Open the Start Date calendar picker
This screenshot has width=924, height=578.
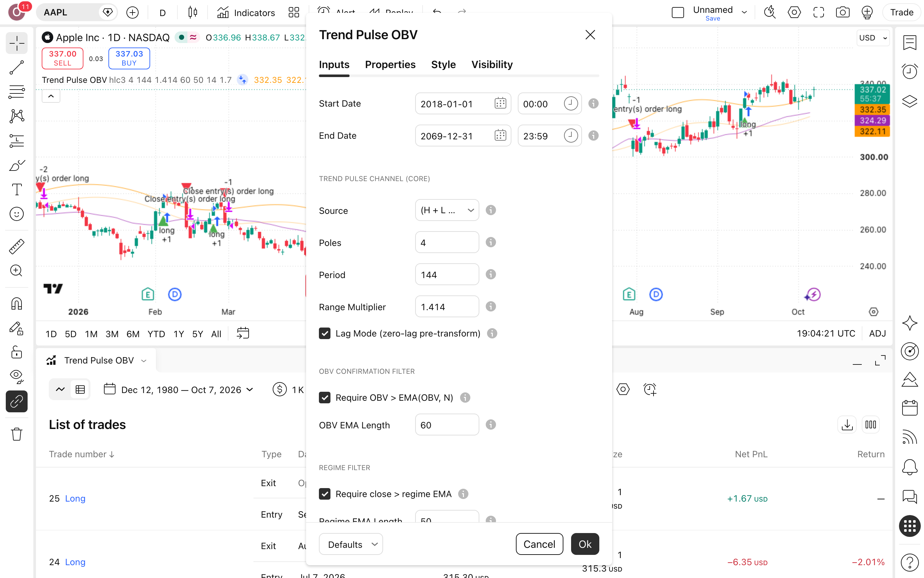(x=500, y=103)
